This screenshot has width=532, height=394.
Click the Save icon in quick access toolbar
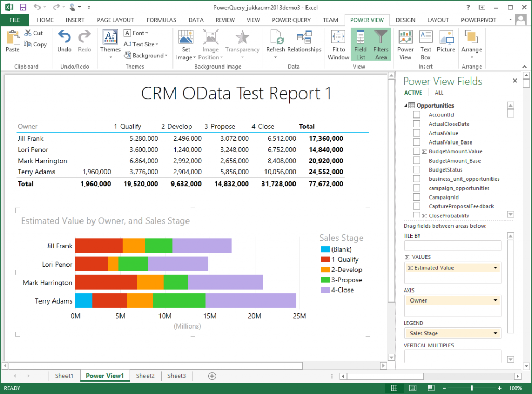tap(23, 7)
